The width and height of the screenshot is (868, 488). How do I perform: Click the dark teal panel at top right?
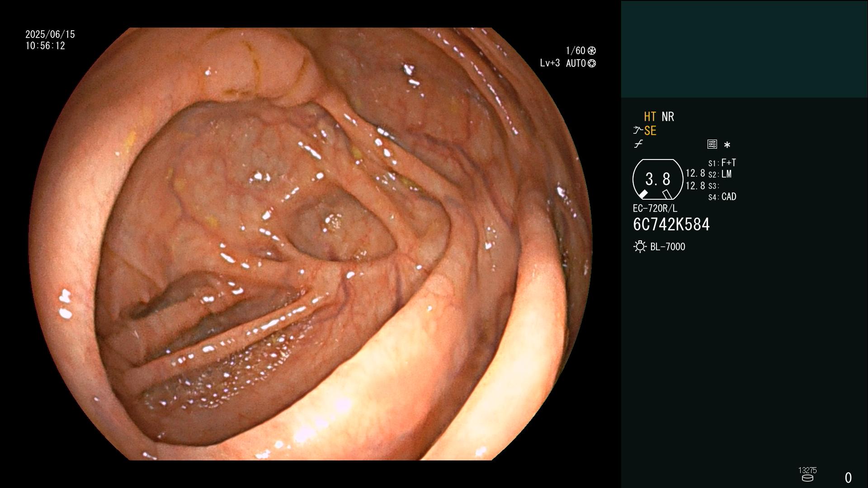pos(745,49)
